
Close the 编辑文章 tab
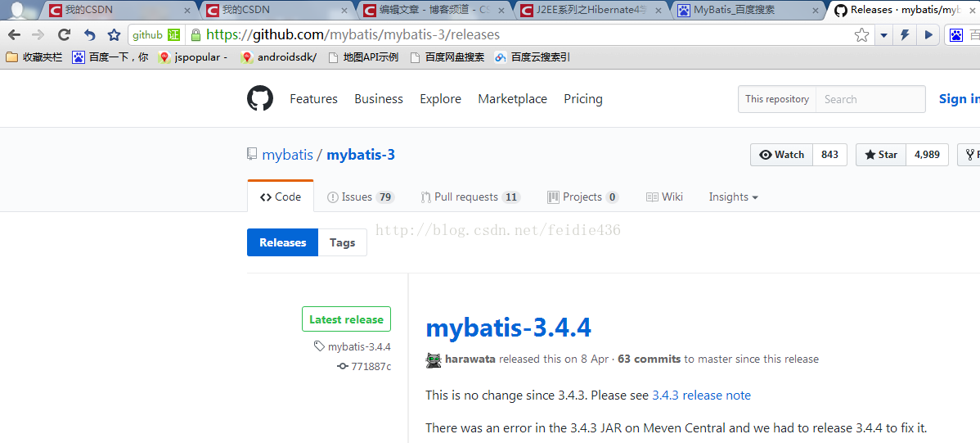[x=500, y=11]
